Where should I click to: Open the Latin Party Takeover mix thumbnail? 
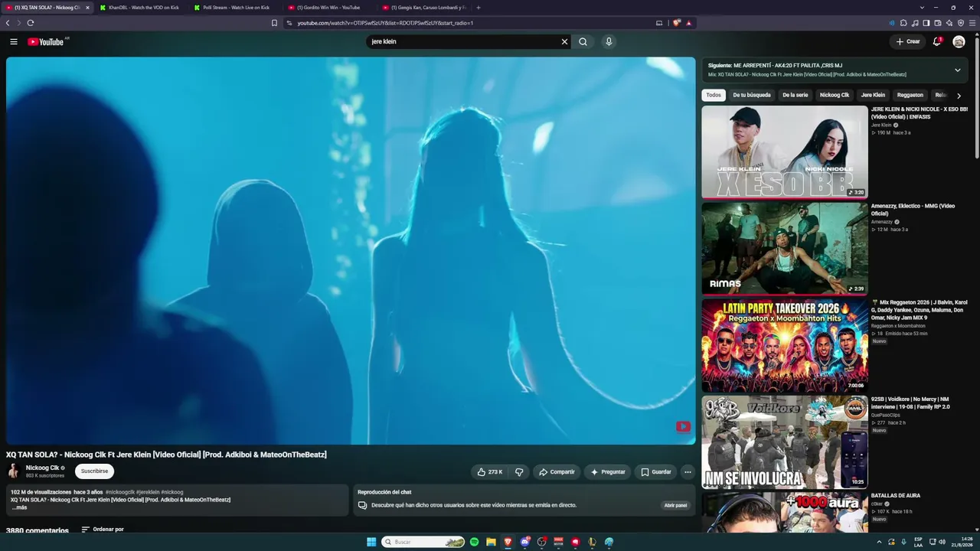click(785, 345)
